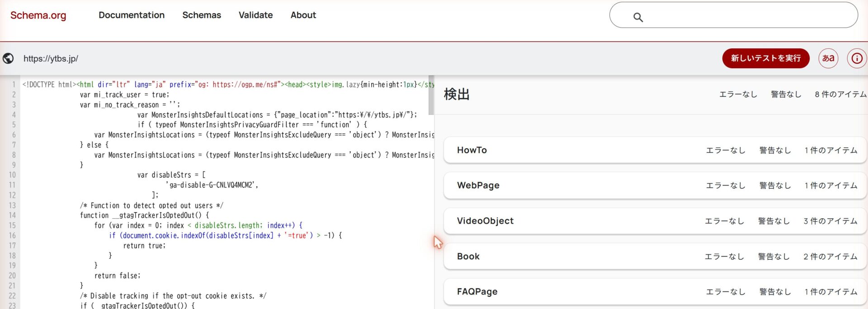868x309 pixels.
Task: Click comment 'Function to detect opted out users'
Action: point(151,206)
